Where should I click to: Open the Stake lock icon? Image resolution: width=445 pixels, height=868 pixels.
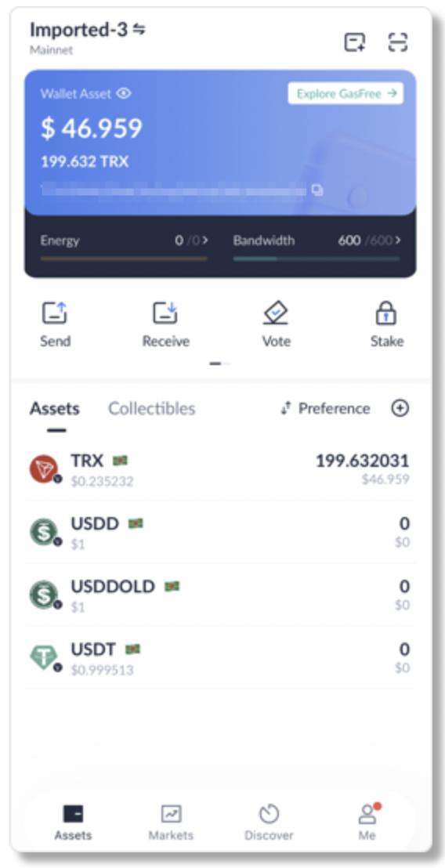coord(386,313)
